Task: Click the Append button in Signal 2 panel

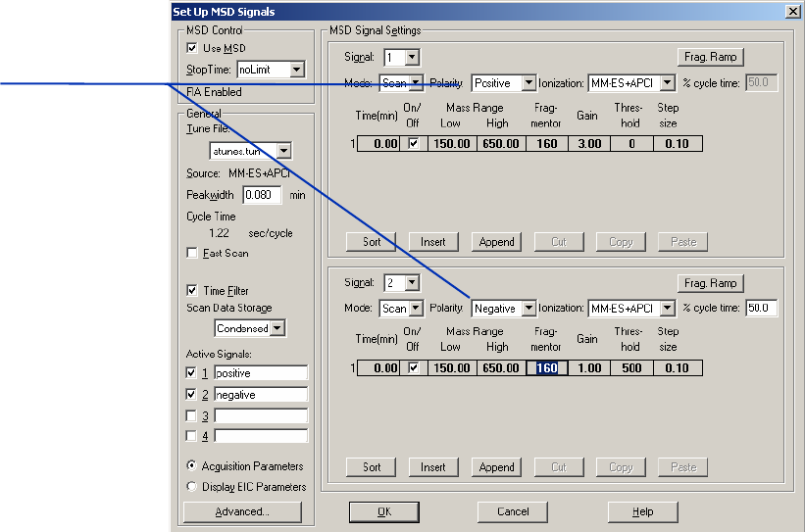Action: [496, 467]
